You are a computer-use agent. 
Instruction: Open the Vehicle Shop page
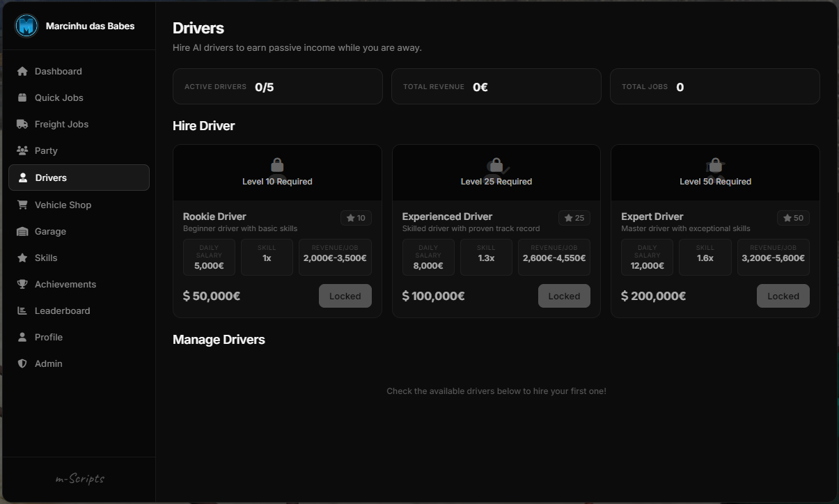pyautogui.click(x=79, y=205)
